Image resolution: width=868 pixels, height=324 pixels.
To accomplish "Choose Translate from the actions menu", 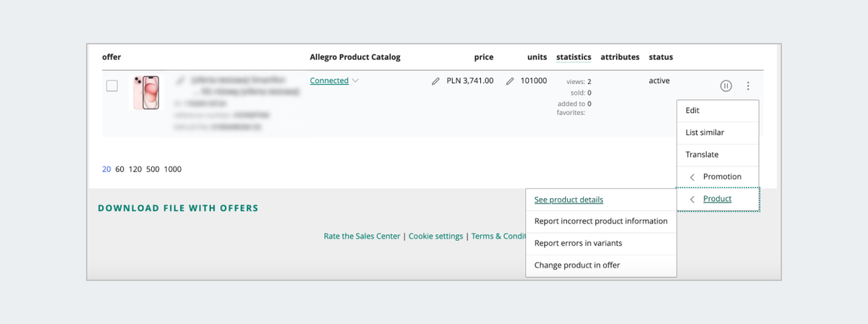I will (702, 155).
